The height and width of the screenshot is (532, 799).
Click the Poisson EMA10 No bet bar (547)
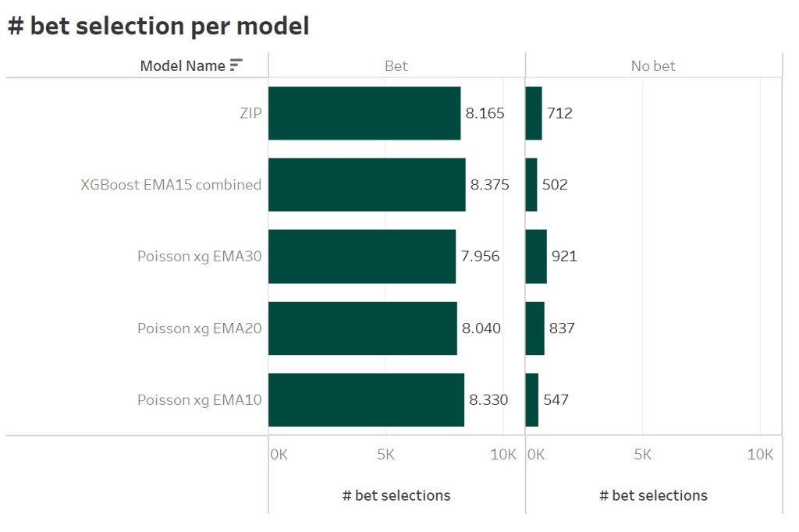click(532, 400)
